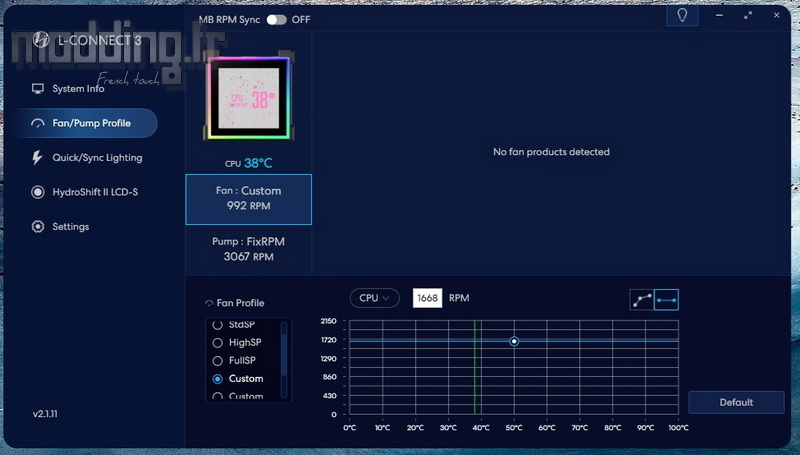Image resolution: width=800 pixels, height=455 pixels.
Task: Toggle the MB RPM Sync switch
Action: tap(276, 19)
